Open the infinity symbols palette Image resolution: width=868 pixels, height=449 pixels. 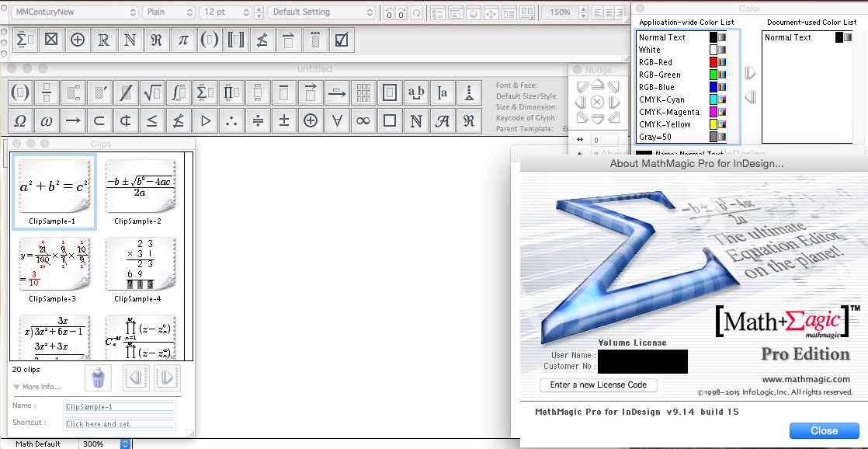(363, 120)
